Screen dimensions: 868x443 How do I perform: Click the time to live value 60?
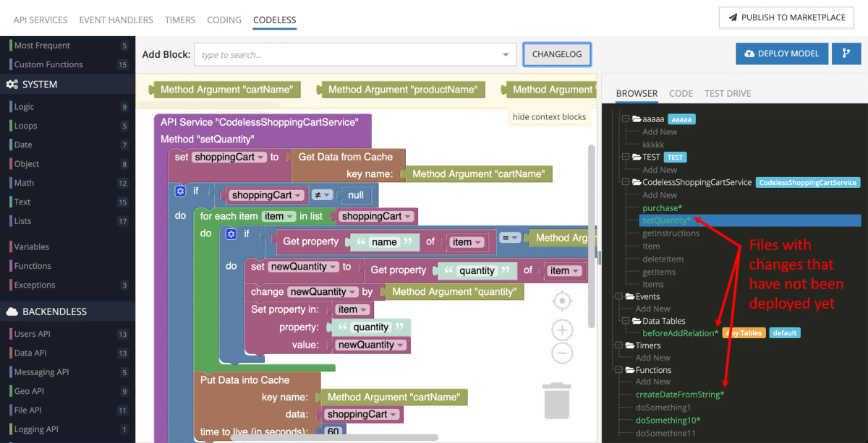333,431
